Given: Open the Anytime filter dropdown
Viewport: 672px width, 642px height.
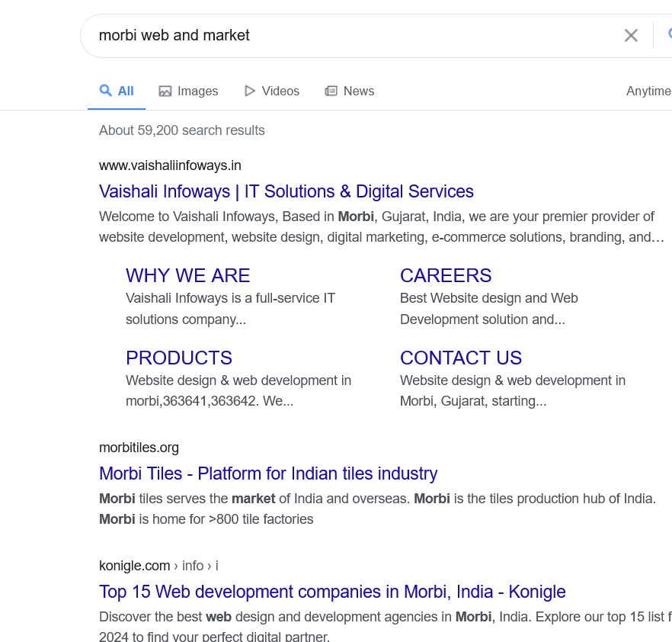Looking at the screenshot, I should [x=648, y=91].
